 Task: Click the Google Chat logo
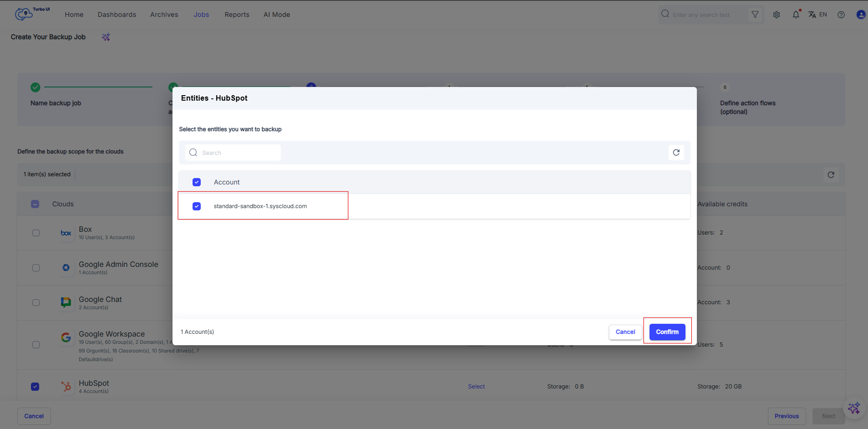[66, 302]
